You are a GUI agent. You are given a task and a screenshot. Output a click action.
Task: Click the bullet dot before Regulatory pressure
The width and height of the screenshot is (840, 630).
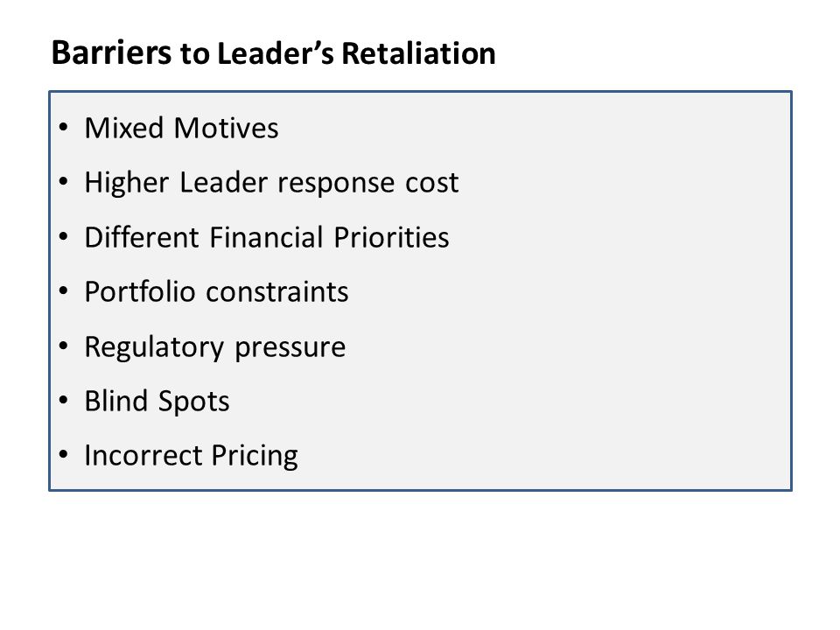[64, 346]
